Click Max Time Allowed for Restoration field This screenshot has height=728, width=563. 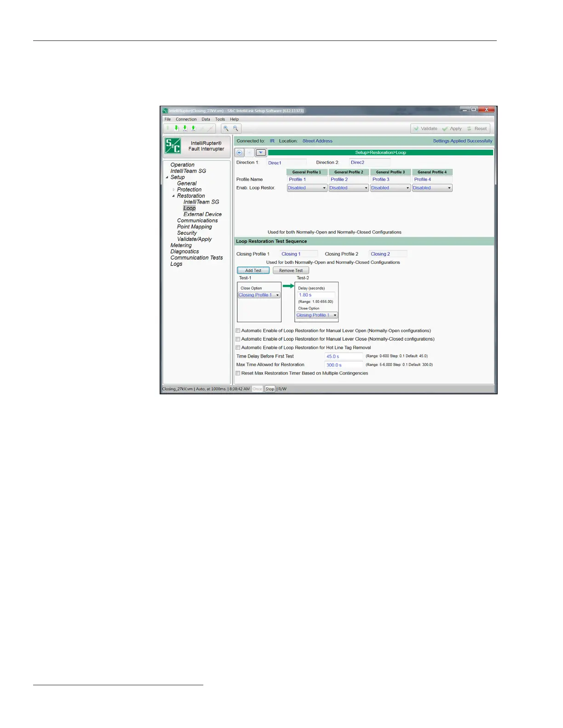point(344,365)
